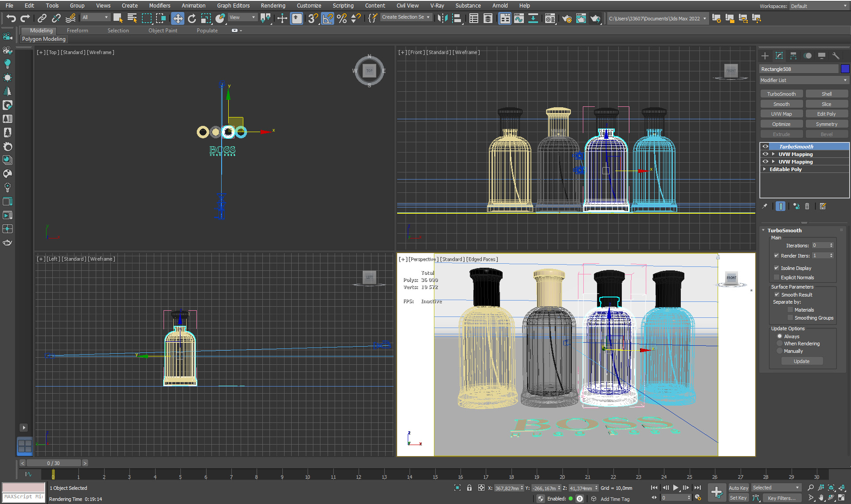Hide TurboSmooth modifier via eye icon

pos(765,146)
